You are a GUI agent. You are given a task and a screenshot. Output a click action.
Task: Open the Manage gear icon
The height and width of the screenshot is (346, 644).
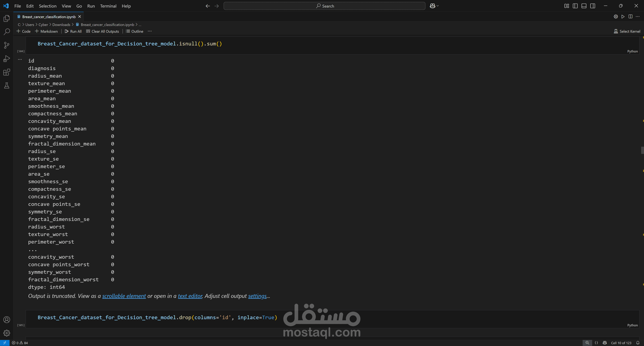click(x=7, y=333)
